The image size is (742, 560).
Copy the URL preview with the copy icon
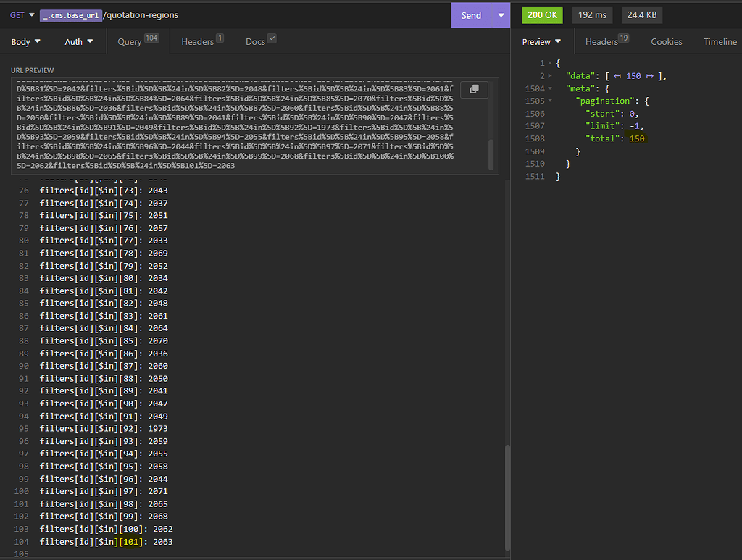[x=474, y=89]
